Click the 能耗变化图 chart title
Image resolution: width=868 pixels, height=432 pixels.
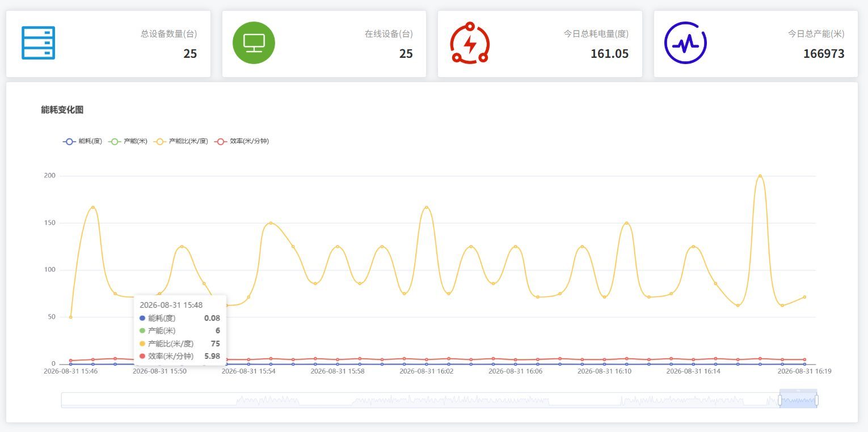(62, 110)
